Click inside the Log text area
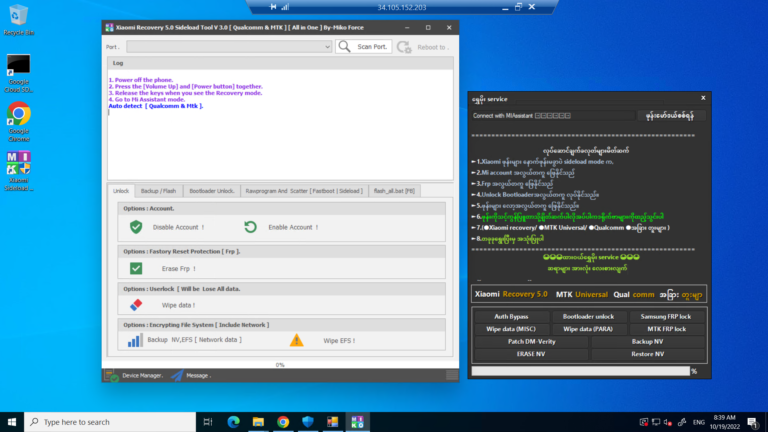 tap(280, 124)
